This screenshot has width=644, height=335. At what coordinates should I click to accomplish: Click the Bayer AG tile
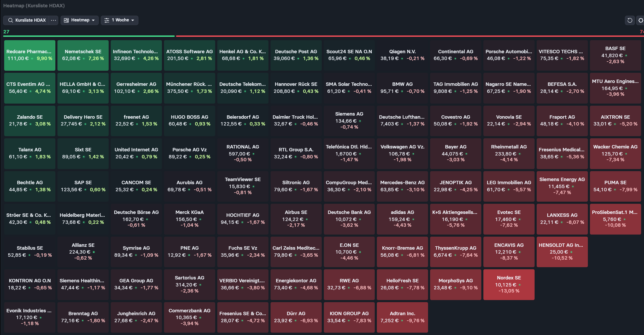pos(456,154)
